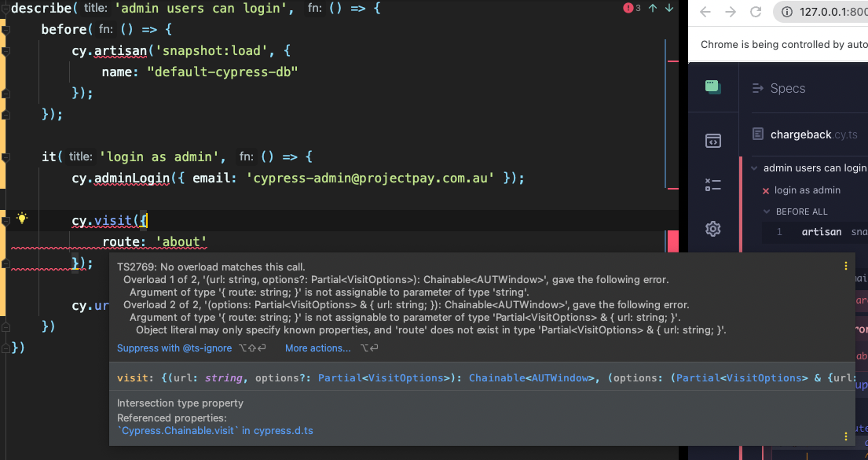Reload the Chrome page
The height and width of the screenshot is (460, 868).
pos(756,12)
